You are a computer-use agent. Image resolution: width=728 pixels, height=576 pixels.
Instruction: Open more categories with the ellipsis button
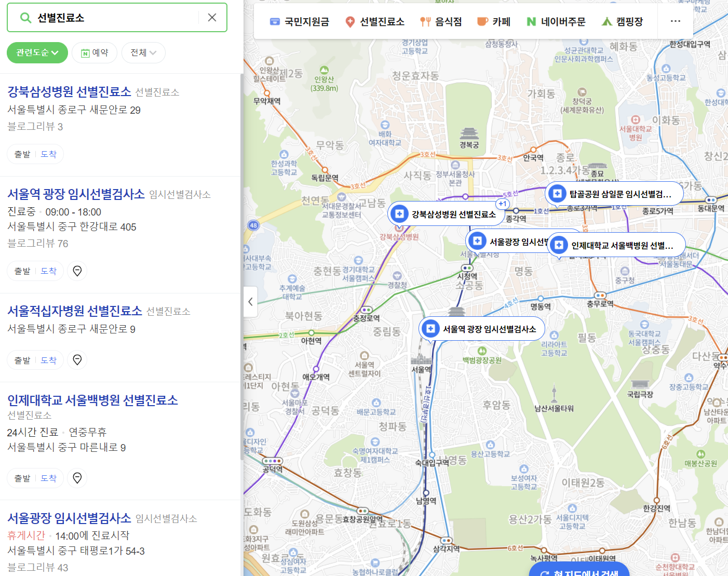[x=675, y=21]
